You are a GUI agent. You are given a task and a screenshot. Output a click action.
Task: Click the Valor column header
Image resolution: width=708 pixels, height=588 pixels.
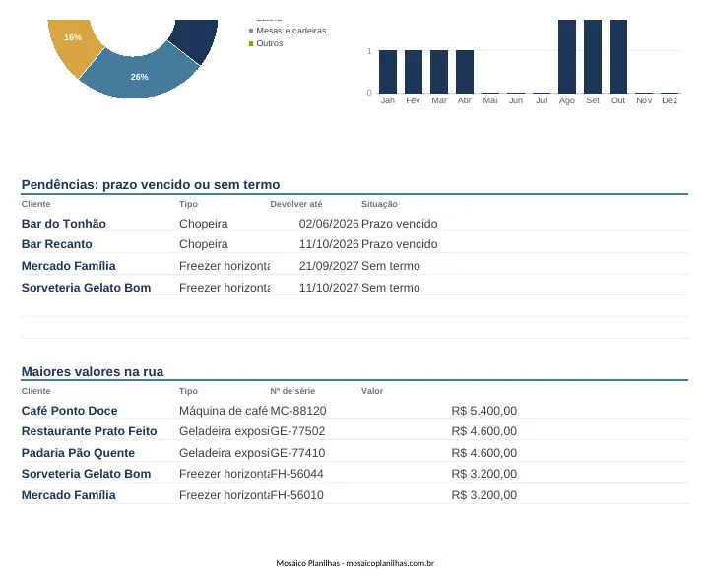[x=372, y=391]
